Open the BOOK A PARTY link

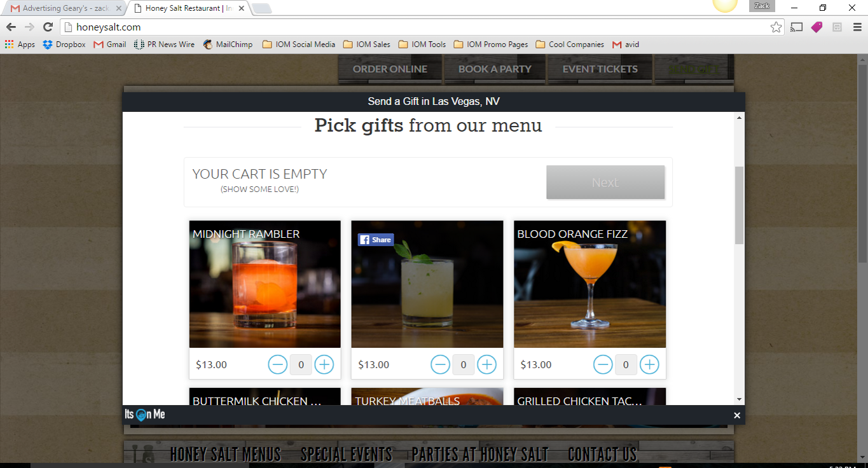click(x=495, y=69)
